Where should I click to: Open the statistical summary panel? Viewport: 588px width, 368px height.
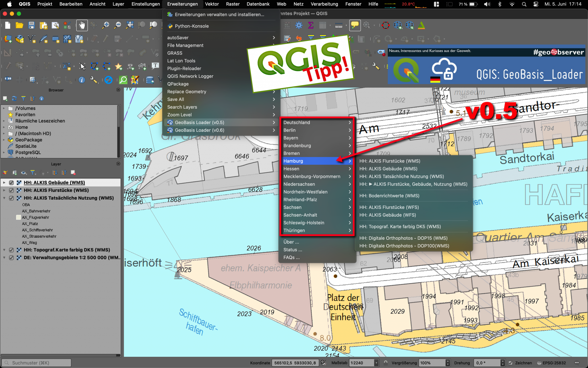(310, 25)
